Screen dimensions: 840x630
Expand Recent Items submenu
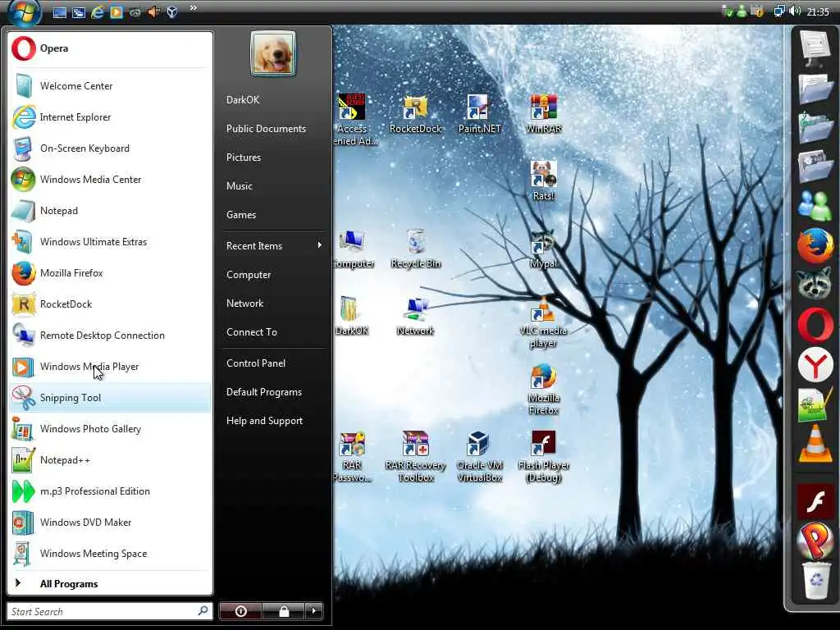[x=274, y=246]
